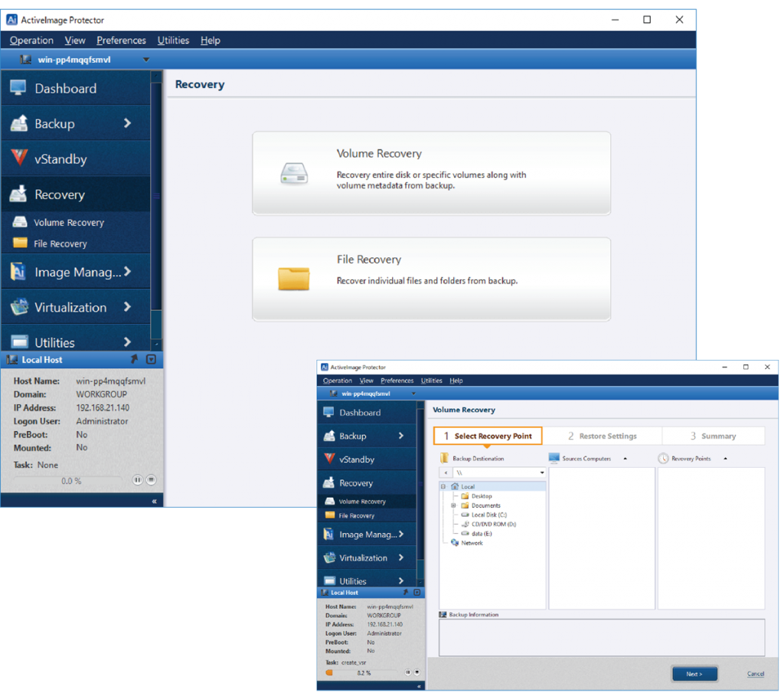Screen dimensions: 784x693
Task: Click the 8.2% task progress bar in front window
Action: tap(363, 672)
